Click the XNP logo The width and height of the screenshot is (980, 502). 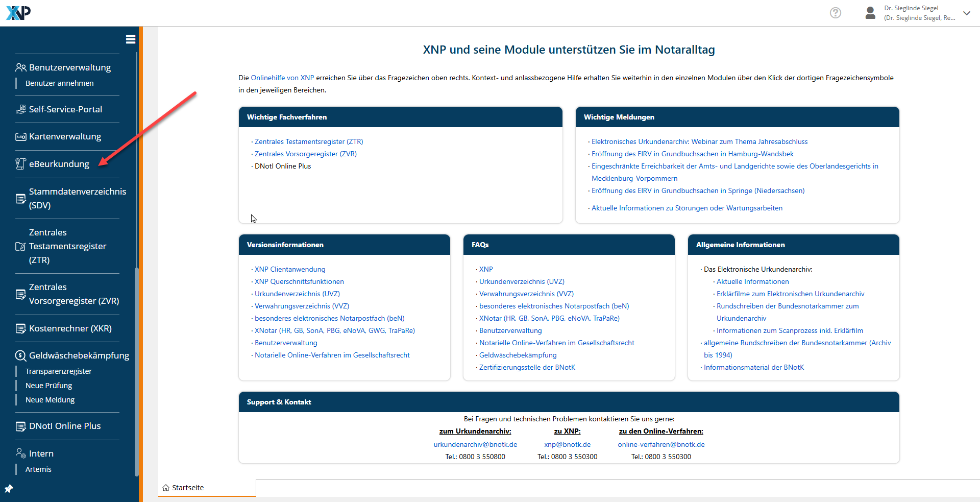point(18,13)
